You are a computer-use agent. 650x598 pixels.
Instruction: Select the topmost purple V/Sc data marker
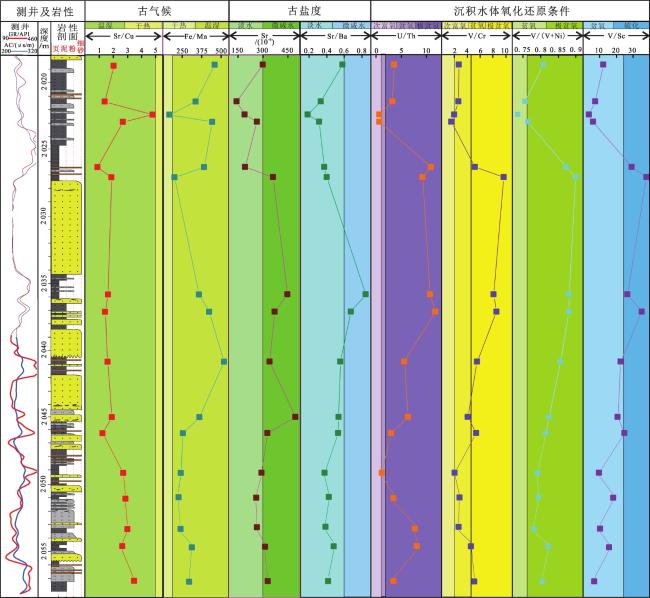click(x=603, y=65)
